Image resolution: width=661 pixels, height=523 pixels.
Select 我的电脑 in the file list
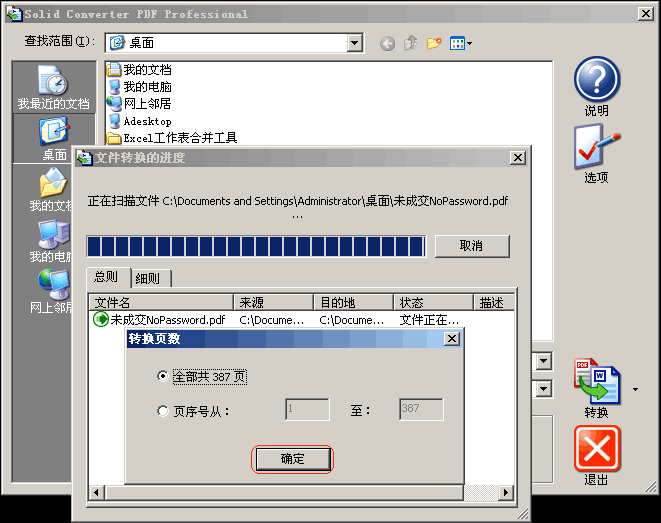coord(147,86)
